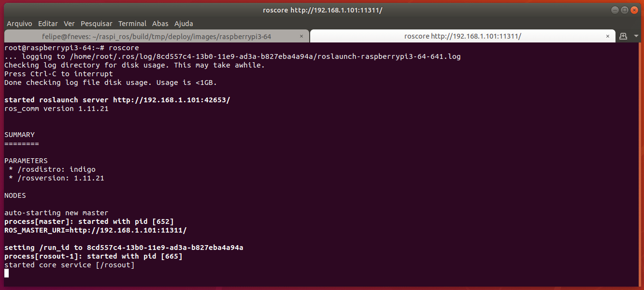This screenshot has height=290, width=644.
Task: Close the roscore terminal tab
Action: (x=607, y=36)
